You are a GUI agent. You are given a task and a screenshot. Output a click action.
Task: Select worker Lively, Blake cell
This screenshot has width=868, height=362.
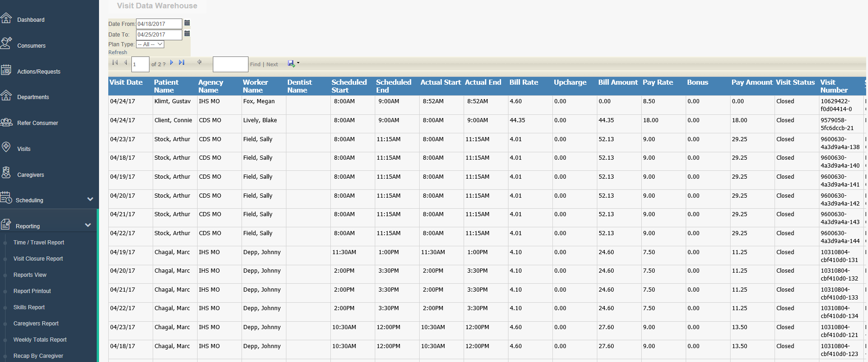(x=264, y=124)
